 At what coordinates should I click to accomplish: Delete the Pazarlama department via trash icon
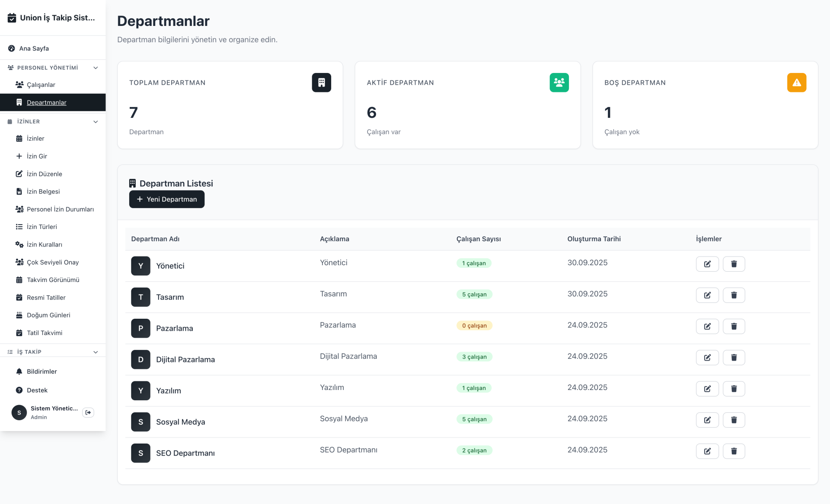734,326
